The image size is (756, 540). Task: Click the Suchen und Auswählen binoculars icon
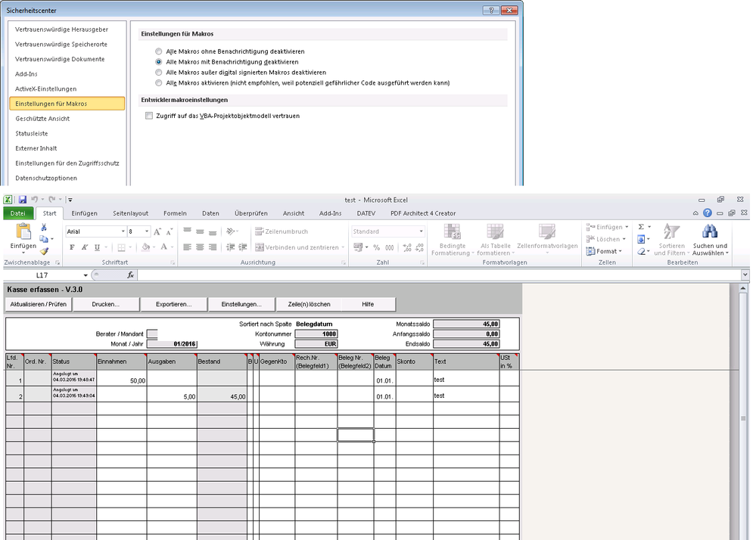pos(710,231)
